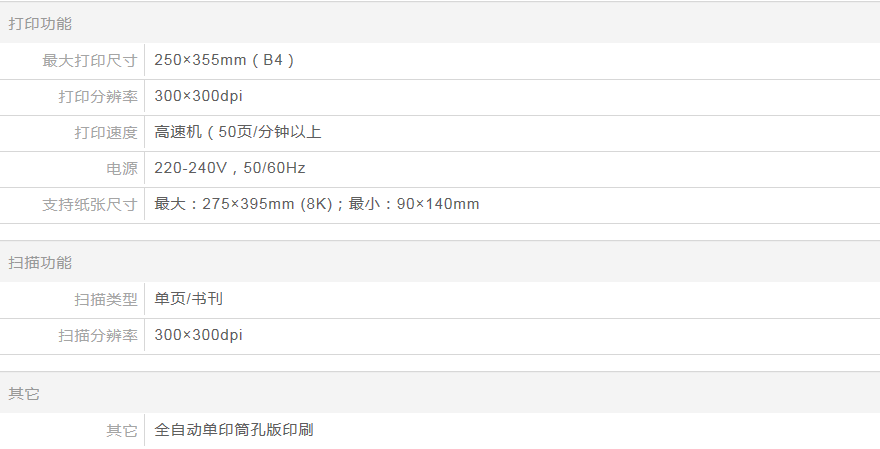Click the 全自动单印筒孔版印刷 value
The height and width of the screenshot is (449, 880).
click(x=234, y=430)
